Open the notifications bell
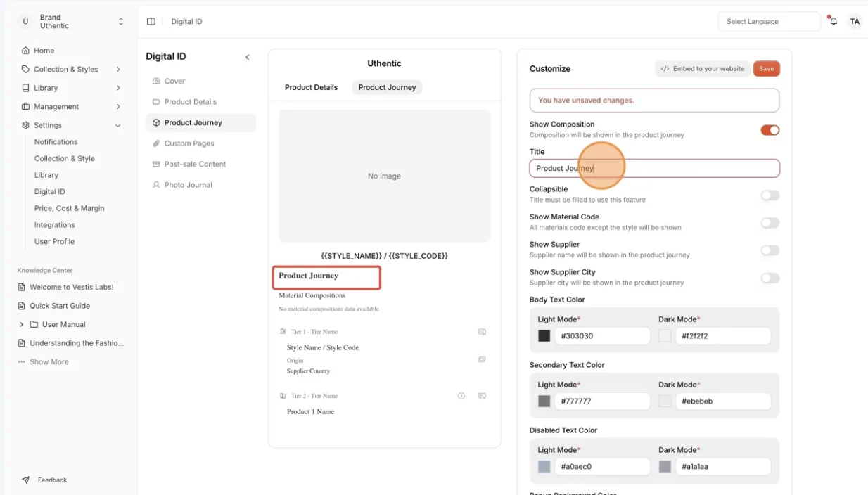Image resolution: width=868 pixels, height=495 pixels. tap(833, 22)
